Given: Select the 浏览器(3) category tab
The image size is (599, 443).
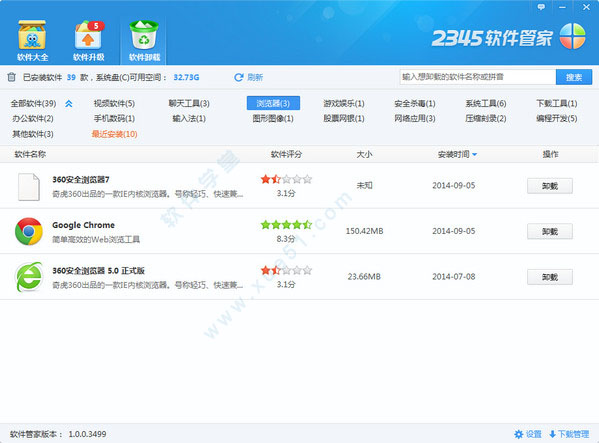Looking at the screenshot, I should click(273, 103).
